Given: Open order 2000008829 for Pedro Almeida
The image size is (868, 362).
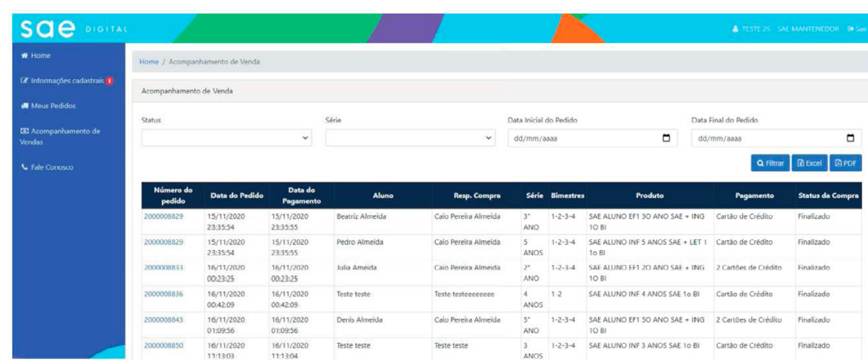Looking at the screenshot, I should pyautogui.click(x=164, y=242).
